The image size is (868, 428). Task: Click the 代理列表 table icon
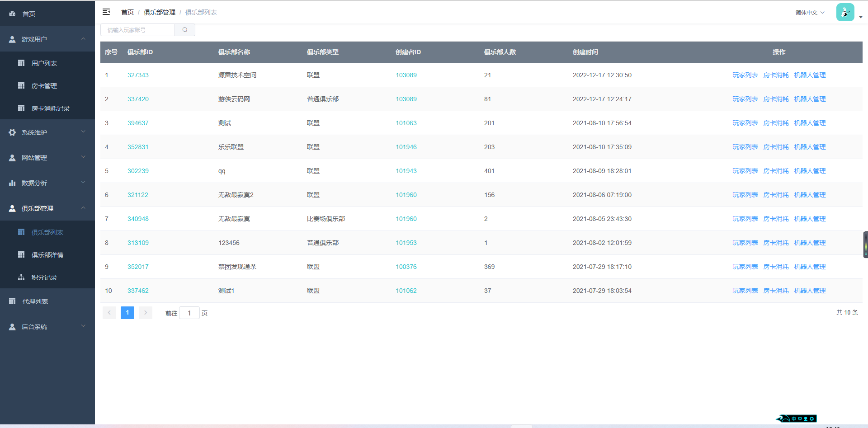[x=12, y=301]
